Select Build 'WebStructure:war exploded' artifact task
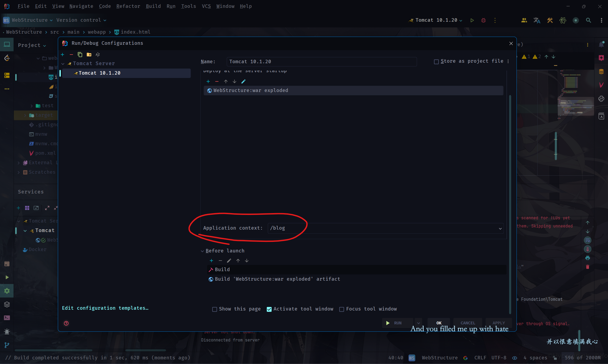Image resolution: width=608 pixels, height=364 pixels. pyautogui.click(x=357, y=279)
